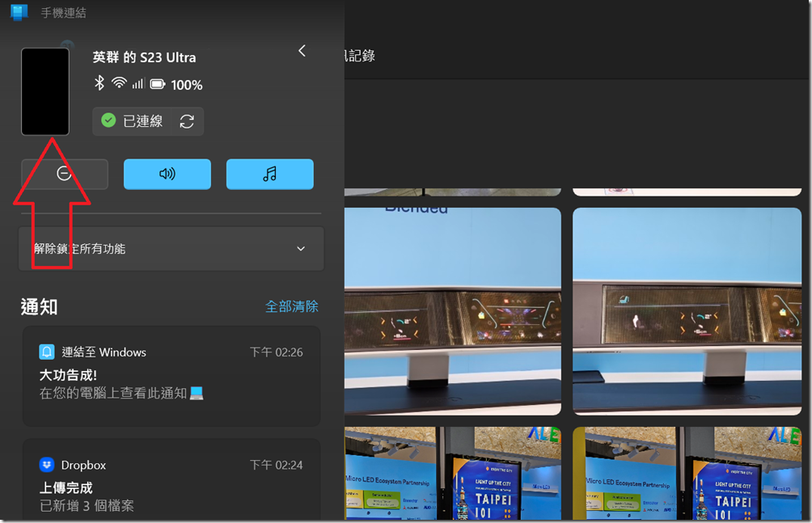The height and width of the screenshot is (523, 812).
Task: Click the Dropbox notification icon
Action: coord(47,465)
